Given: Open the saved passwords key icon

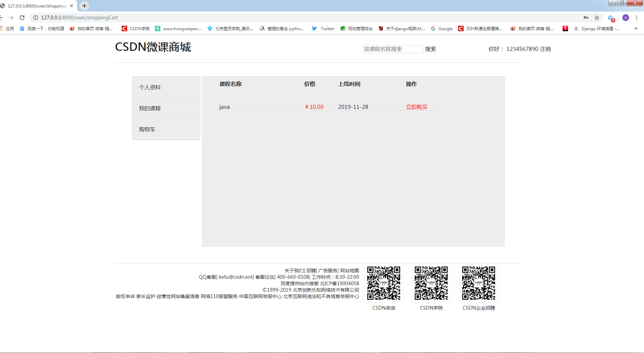Looking at the screenshot, I should [586, 18].
